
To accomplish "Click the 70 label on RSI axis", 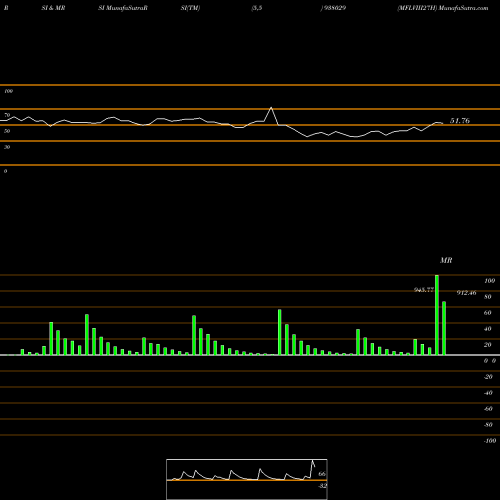I will 7,115.
